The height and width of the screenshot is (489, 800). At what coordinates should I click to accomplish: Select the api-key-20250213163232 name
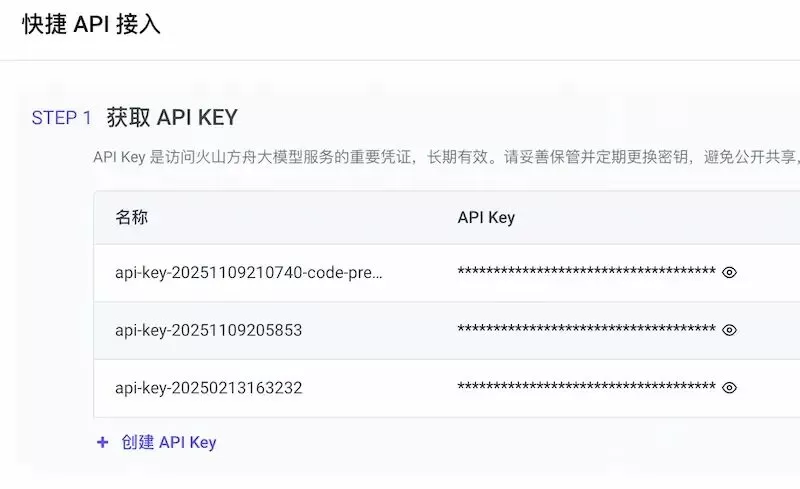coord(209,388)
